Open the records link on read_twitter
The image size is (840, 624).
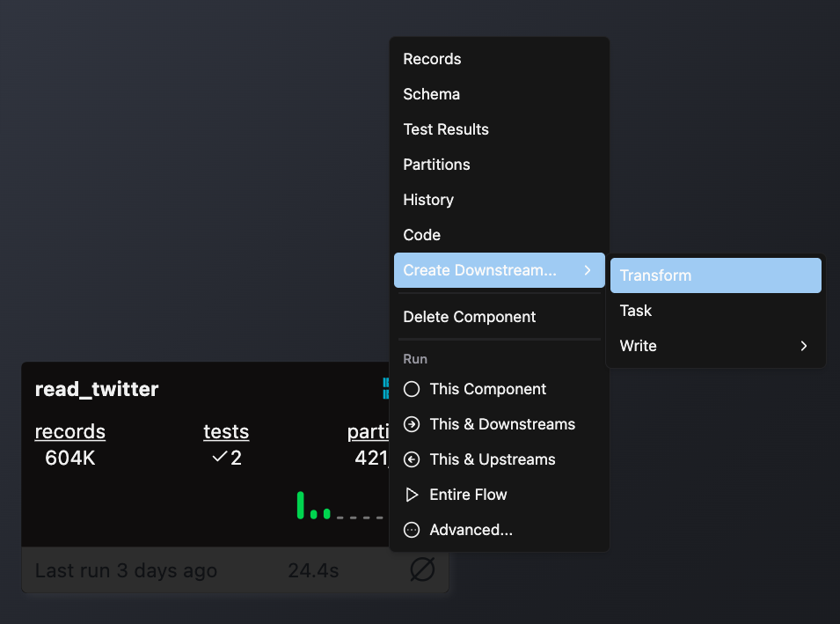(x=70, y=431)
